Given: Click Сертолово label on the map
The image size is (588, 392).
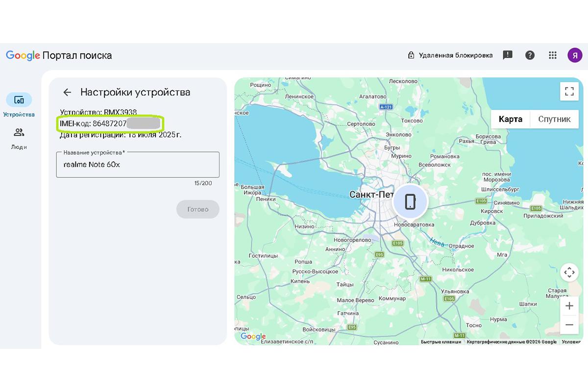Looking at the screenshot, I should coord(361,124).
